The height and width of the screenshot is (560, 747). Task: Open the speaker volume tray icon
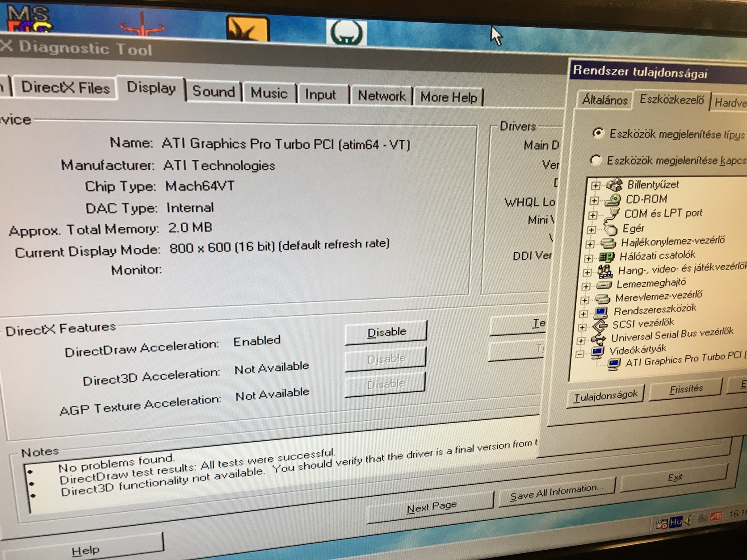[688, 520]
